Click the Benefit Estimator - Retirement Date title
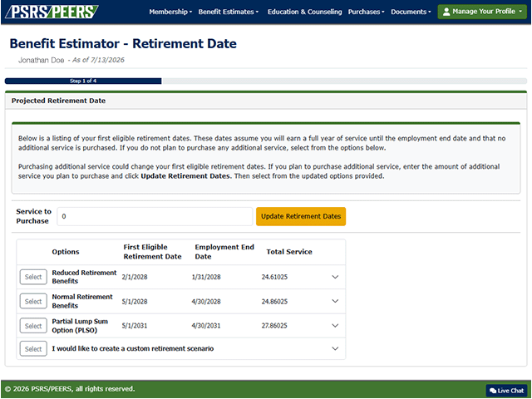This screenshot has width=532, height=399. [x=123, y=44]
